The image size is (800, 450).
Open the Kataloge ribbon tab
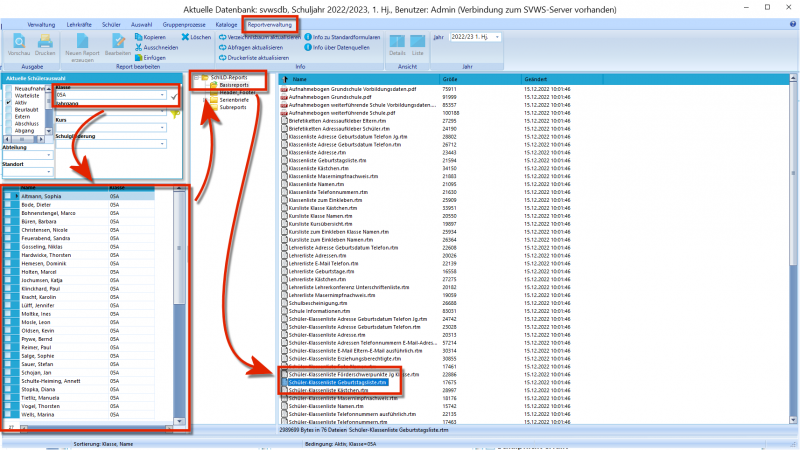pyautogui.click(x=226, y=24)
